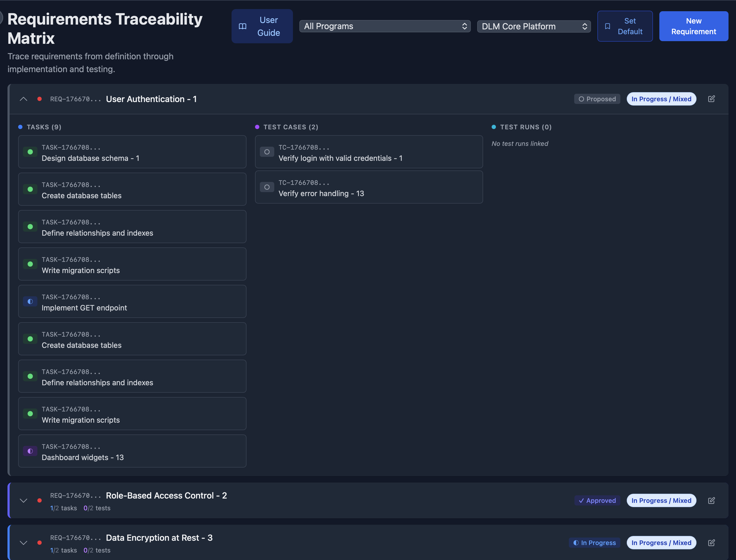Click red priority dot on Role-Based Access Control
Screen dimensions: 736x560
pos(40,500)
